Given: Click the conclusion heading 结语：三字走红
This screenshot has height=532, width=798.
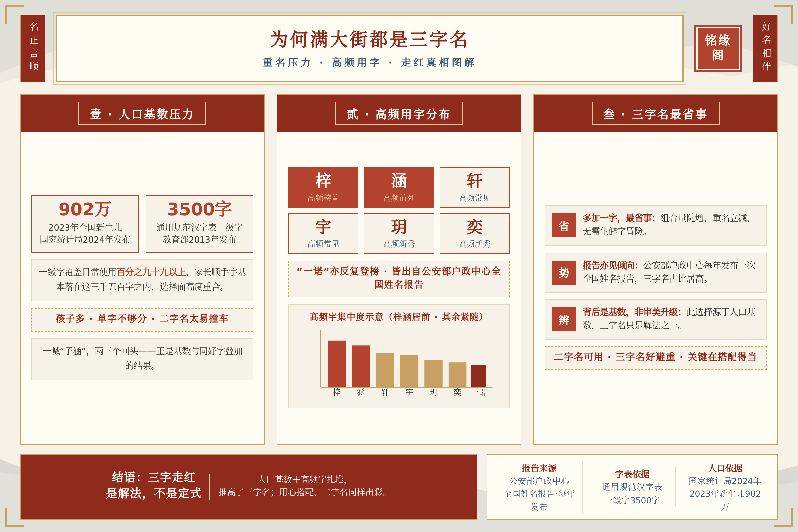Looking at the screenshot, I should 154,477.
